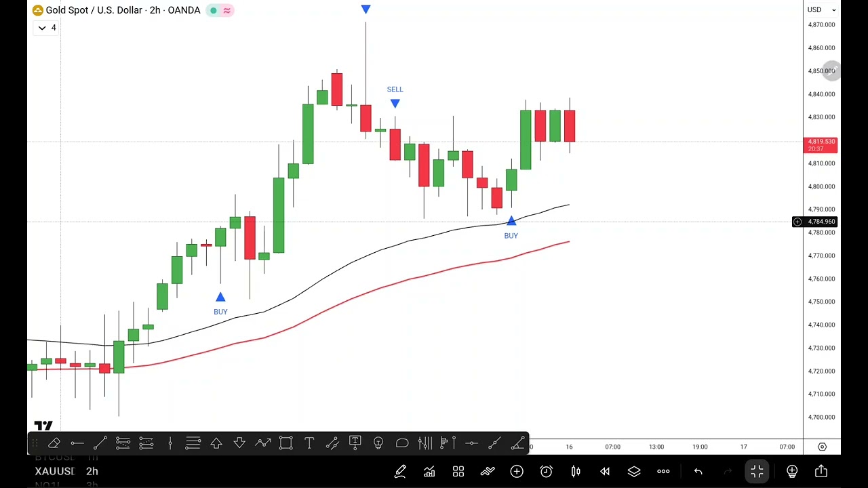Screen dimensions: 868x488
Task: Select the Text tool
Action: click(309, 443)
